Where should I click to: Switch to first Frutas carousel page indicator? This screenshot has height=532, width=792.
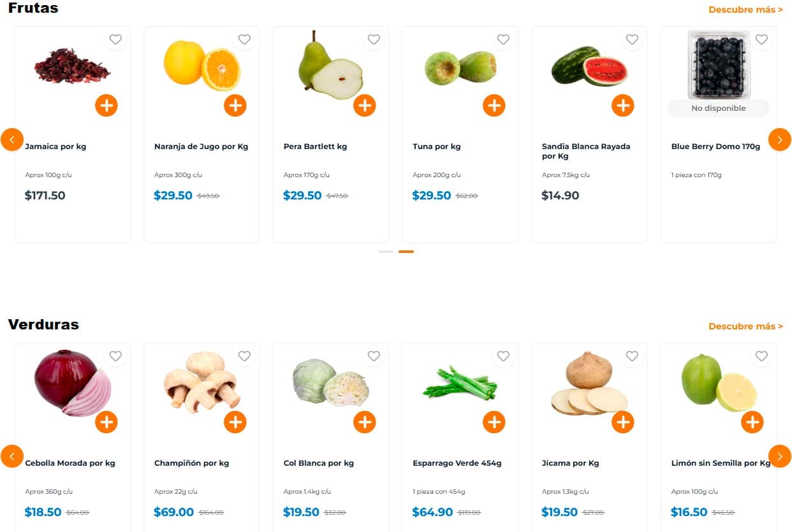tap(386, 252)
